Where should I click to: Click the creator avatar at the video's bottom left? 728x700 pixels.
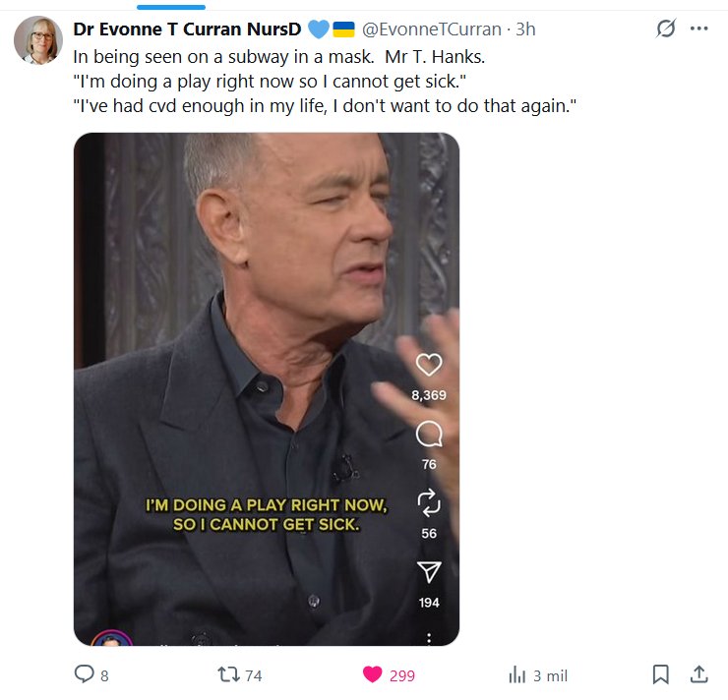[111, 639]
